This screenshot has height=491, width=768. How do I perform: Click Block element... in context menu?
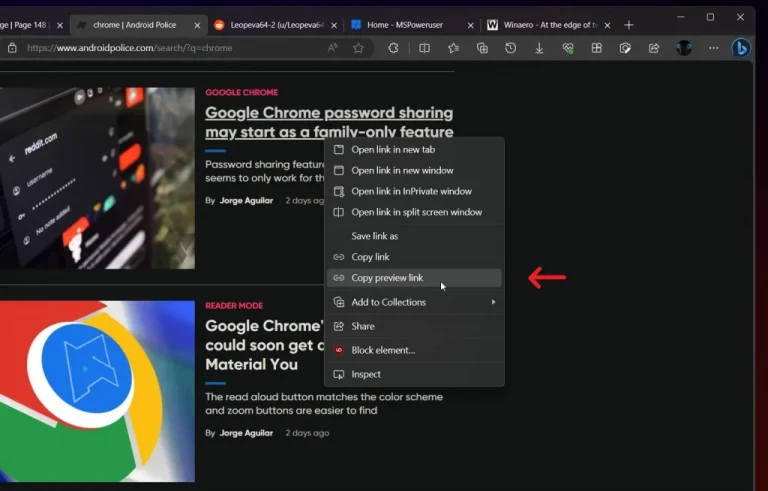coord(383,350)
